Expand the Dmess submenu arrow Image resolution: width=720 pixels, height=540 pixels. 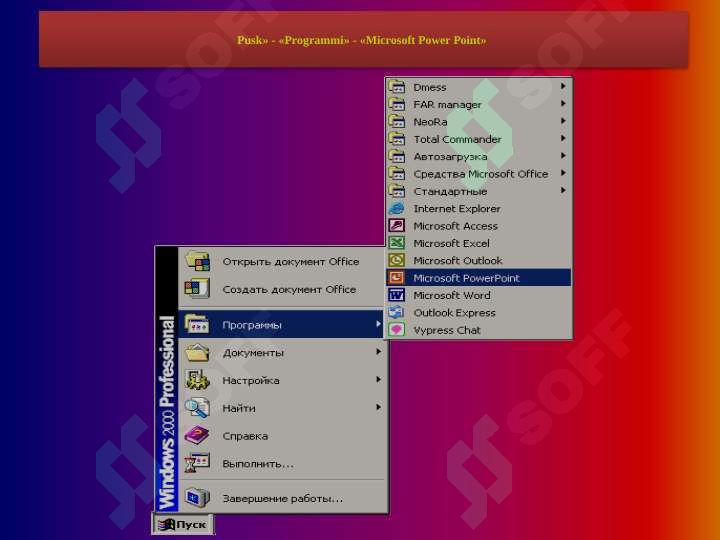(563, 86)
